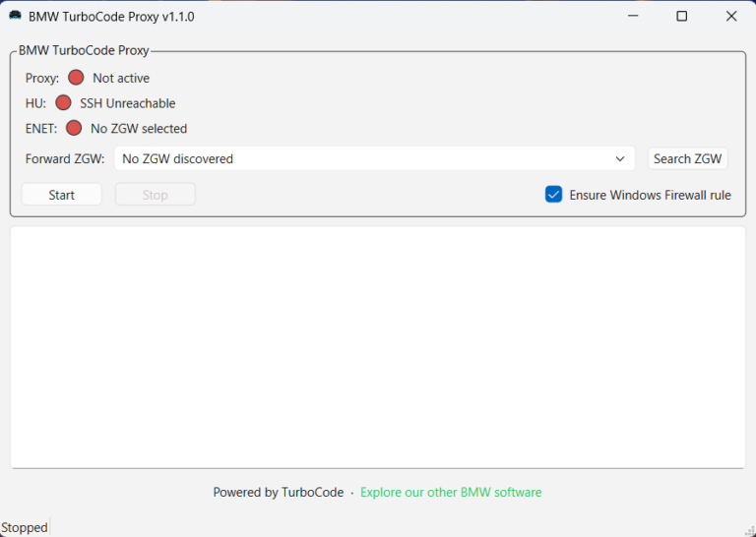Click the red HU status indicator
Viewport: 756px width, 537px height.
[x=63, y=103]
